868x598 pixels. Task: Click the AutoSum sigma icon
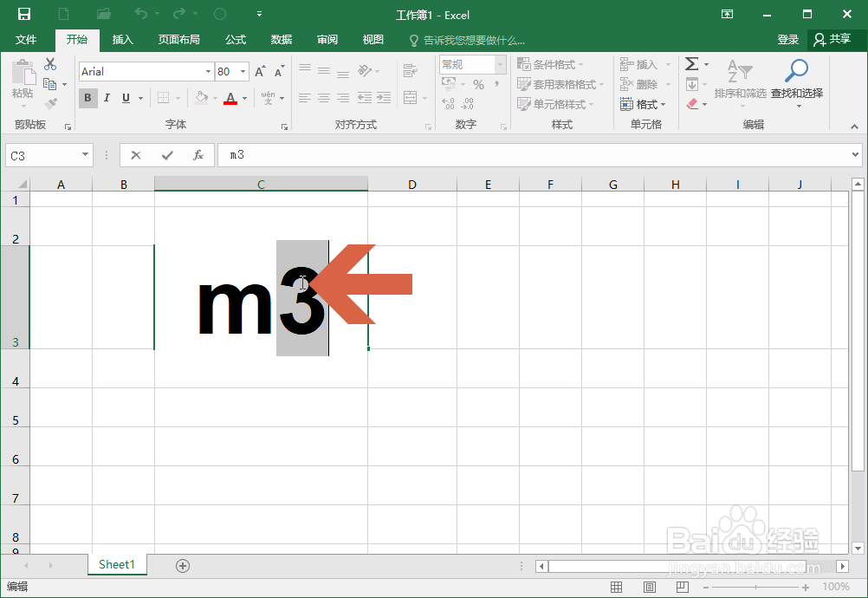[691, 62]
